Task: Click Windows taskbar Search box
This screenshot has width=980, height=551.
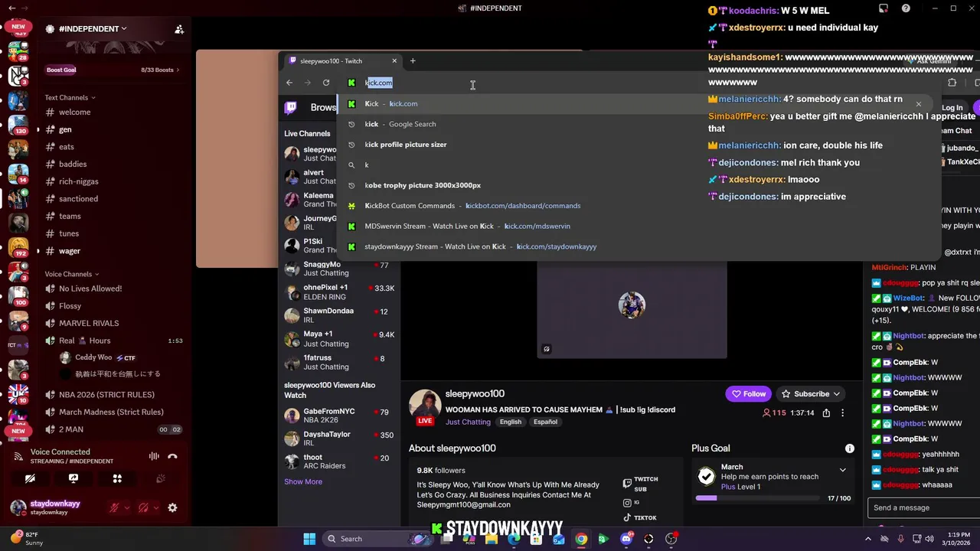Action: point(378,539)
